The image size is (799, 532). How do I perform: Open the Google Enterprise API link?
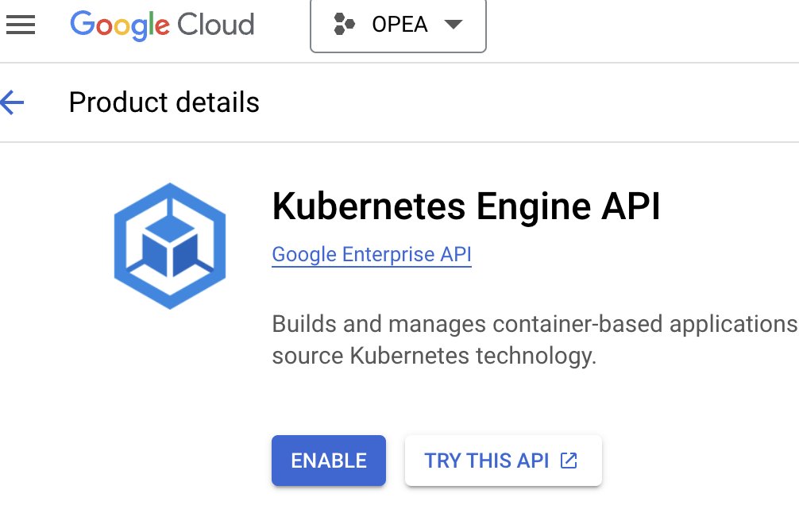point(372,254)
